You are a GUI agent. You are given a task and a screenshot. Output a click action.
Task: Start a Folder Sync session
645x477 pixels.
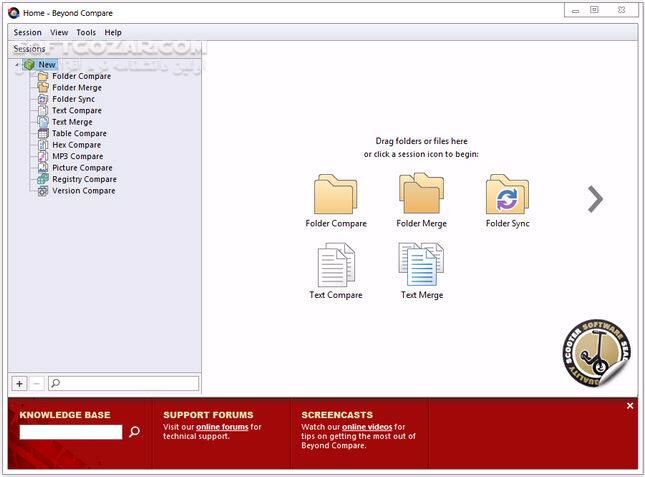(x=507, y=194)
